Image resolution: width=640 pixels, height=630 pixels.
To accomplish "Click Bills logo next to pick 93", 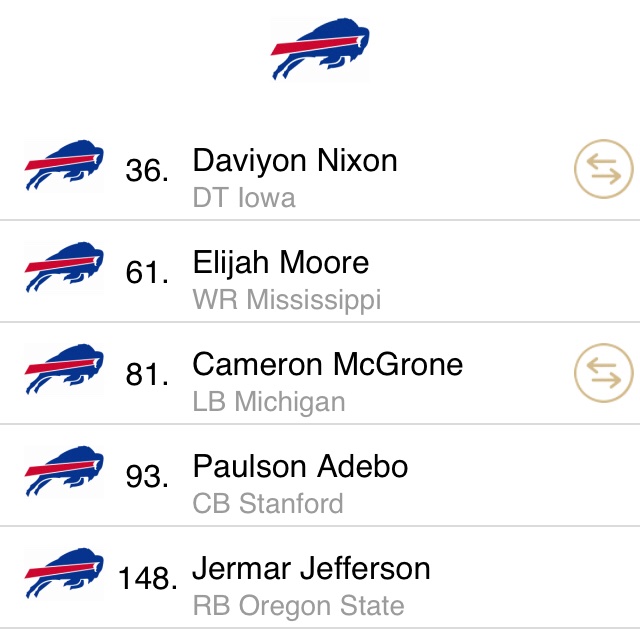I will coord(64,472).
